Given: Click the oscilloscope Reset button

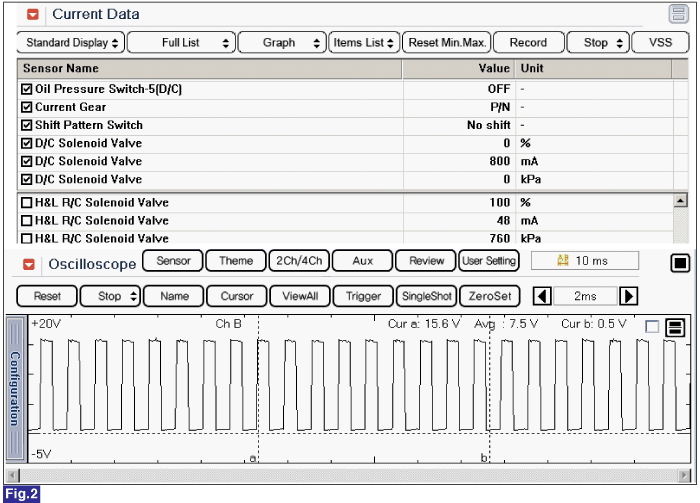Looking at the screenshot, I should [x=47, y=296].
